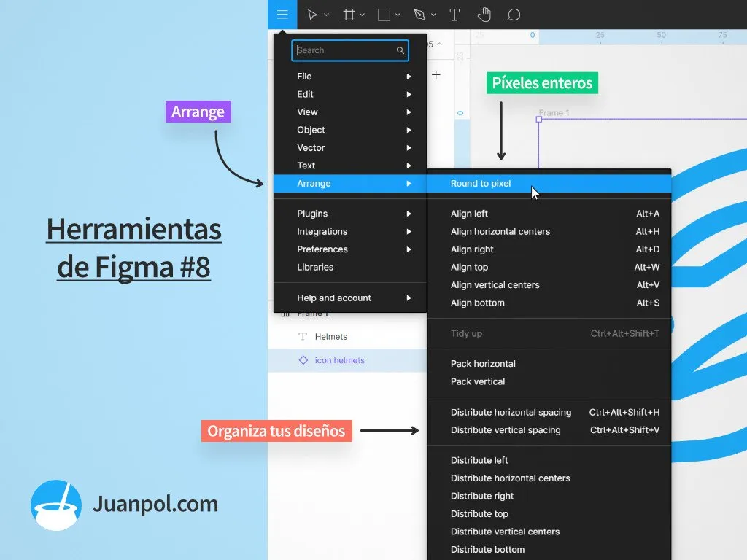Choose Pack horizontal

(549, 364)
